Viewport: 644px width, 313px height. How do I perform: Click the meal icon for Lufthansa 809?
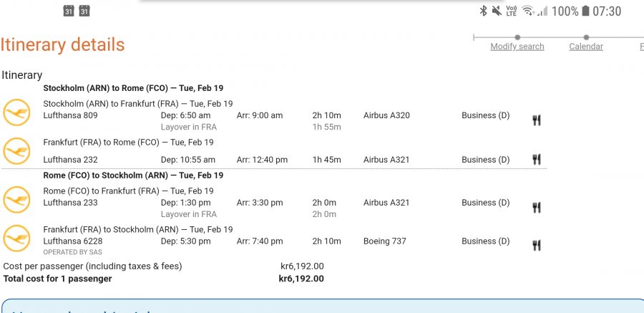point(536,120)
